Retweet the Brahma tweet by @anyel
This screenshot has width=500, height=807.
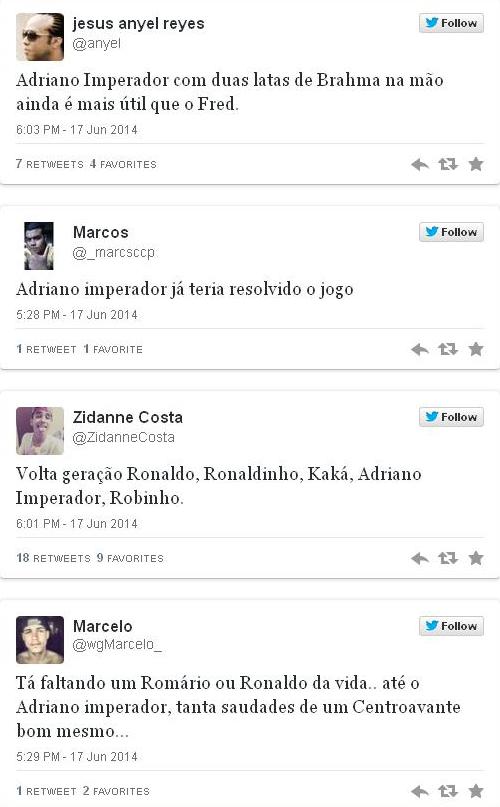[448, 164]
